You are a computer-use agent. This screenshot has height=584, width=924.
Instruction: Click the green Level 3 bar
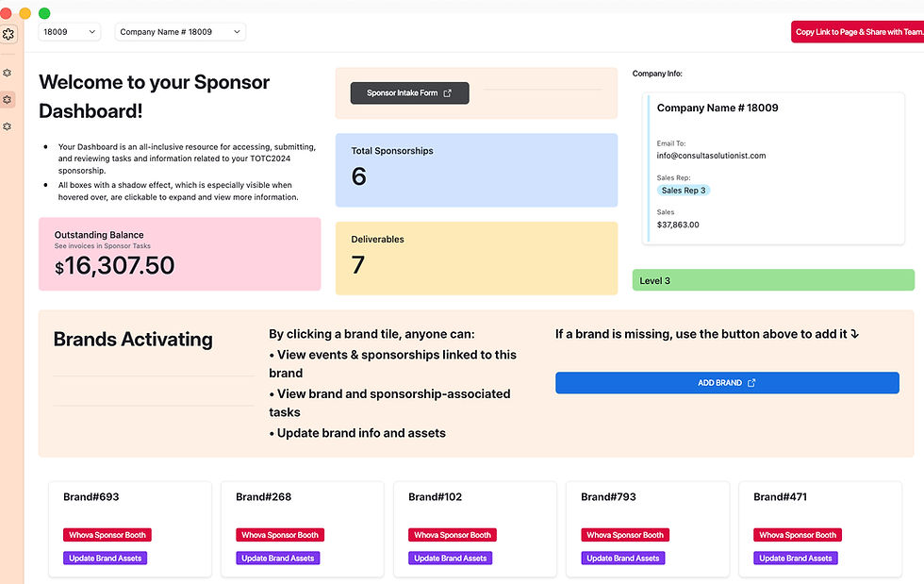773,279
